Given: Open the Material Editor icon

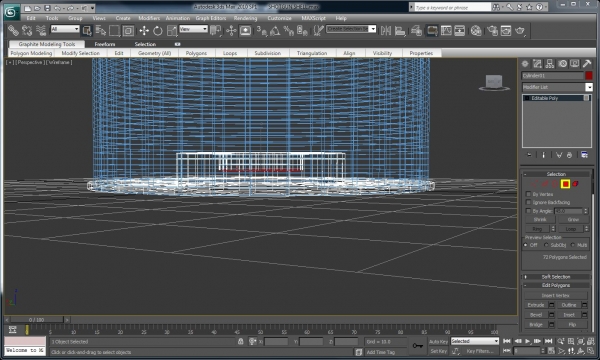Looking at the screenshot, I should (476, 30).
